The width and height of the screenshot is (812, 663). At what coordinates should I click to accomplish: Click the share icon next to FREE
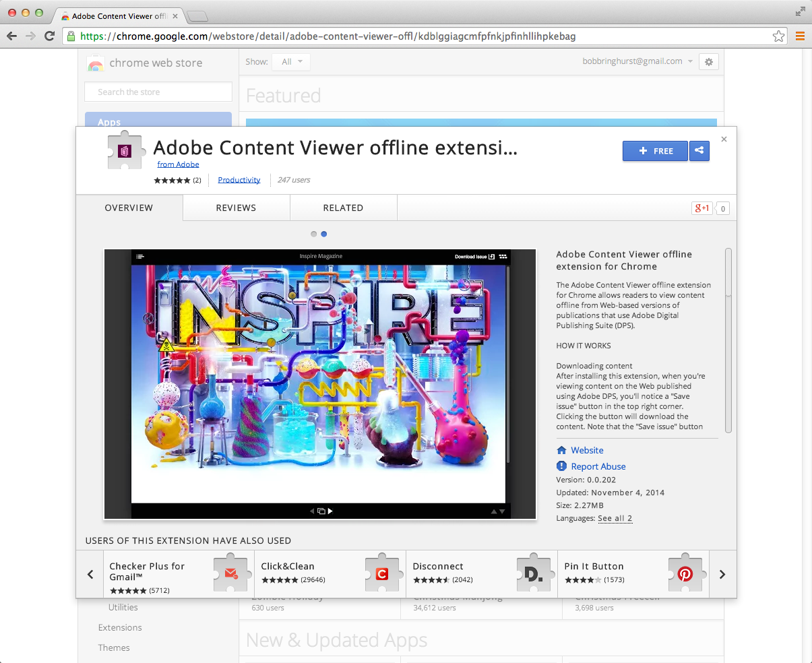[699, 151]
